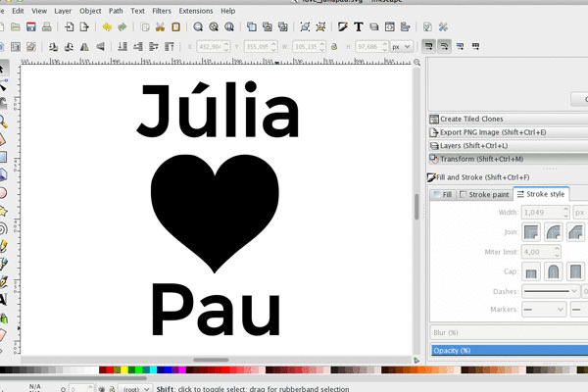Open the Edit menu

[x=18, y=11]
